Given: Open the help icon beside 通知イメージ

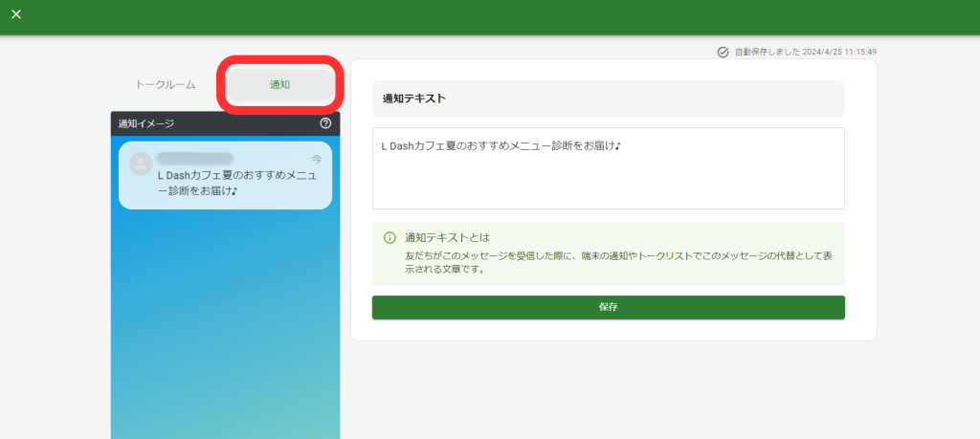Looking at the screenshot, I should [325, 123].
